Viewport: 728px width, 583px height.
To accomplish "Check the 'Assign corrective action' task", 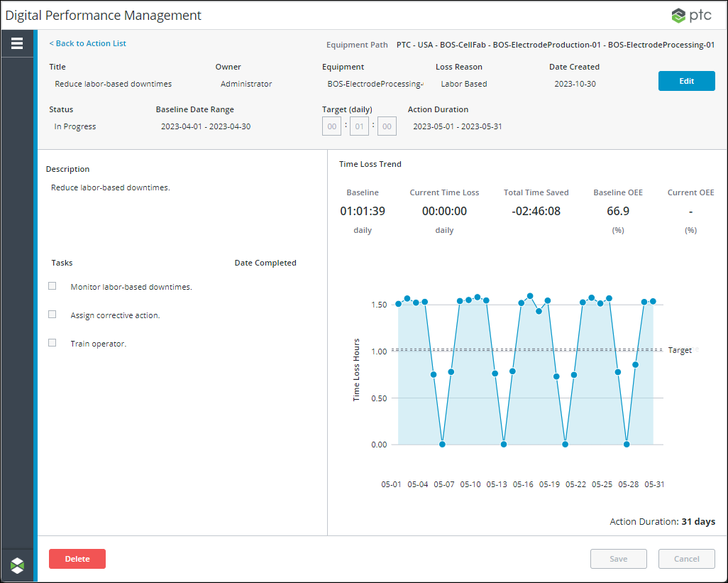I will pos(52,314).
